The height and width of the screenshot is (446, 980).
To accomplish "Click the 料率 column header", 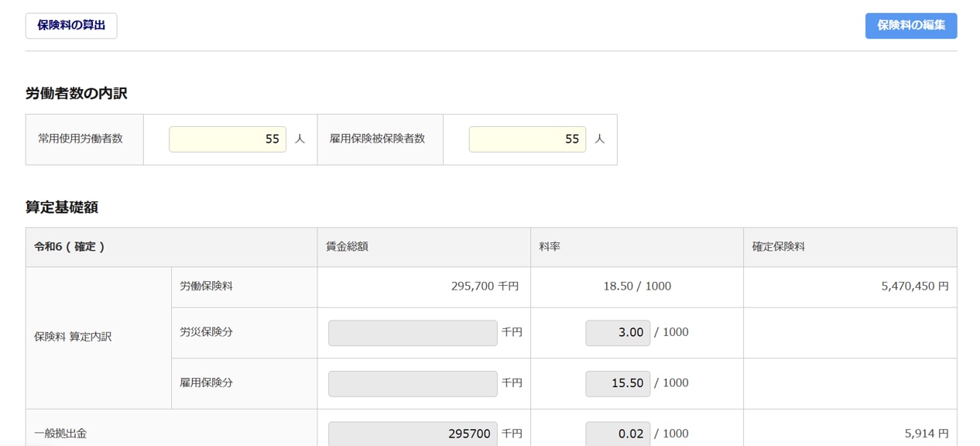I will pos(550,247).
